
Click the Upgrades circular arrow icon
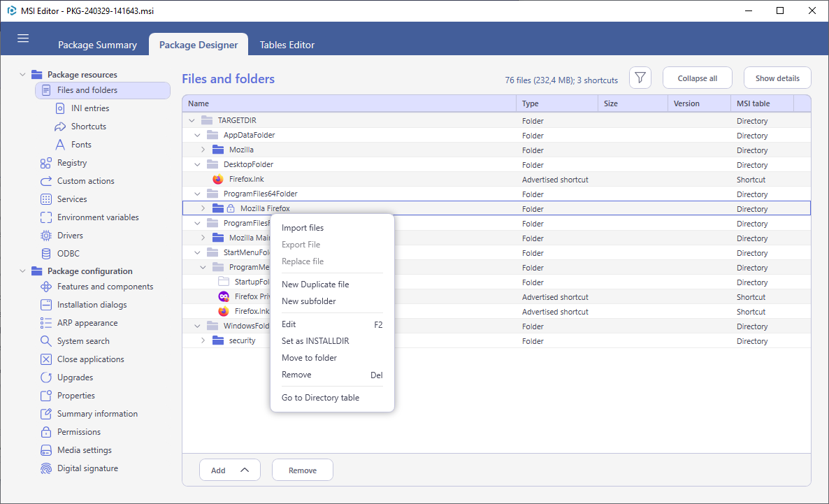click(46, 377)
